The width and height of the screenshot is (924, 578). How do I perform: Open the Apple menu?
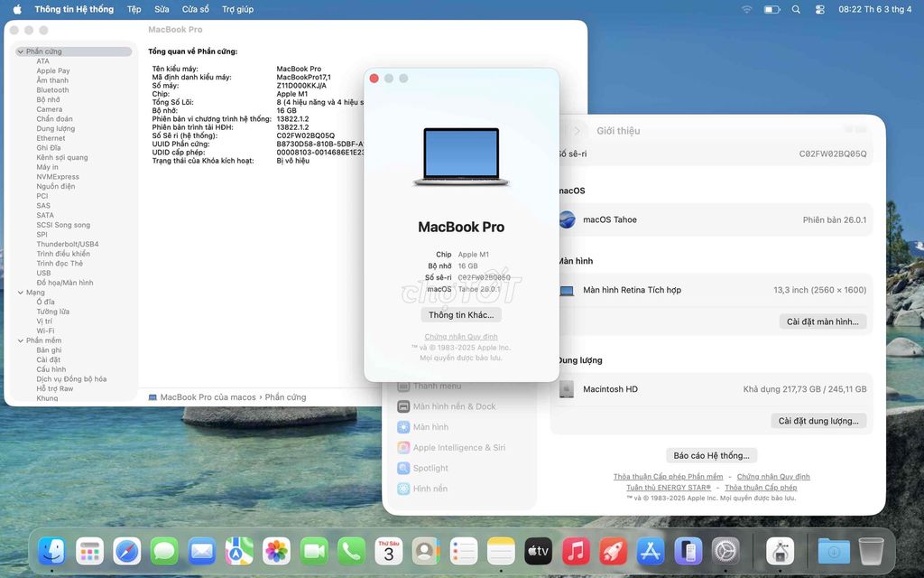tap(17, 9)
